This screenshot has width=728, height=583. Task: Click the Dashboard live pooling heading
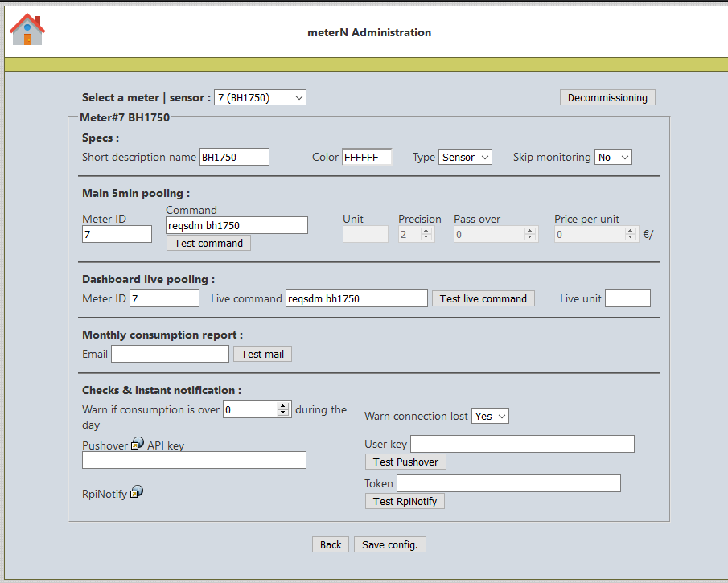click(x=148, y=279)
